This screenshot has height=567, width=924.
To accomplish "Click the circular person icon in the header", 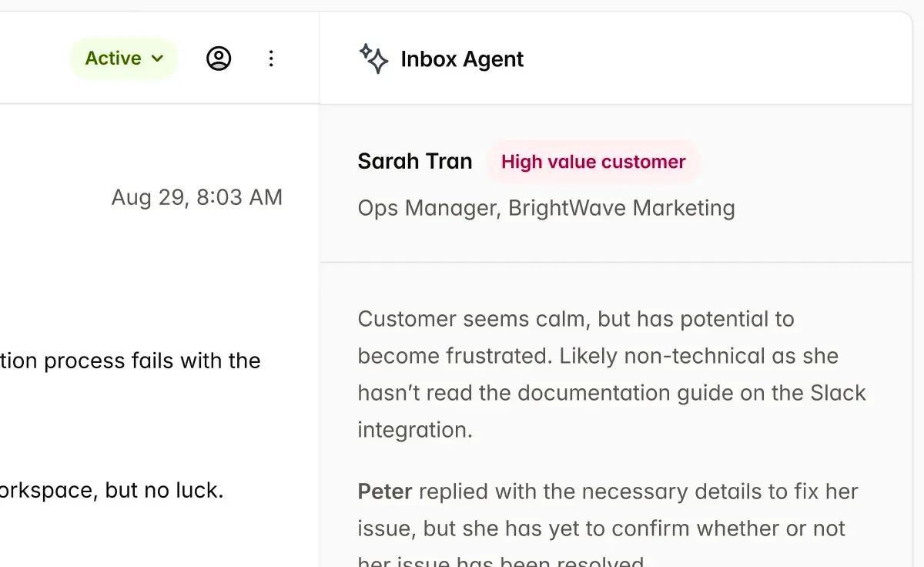I will coord(219,58).
